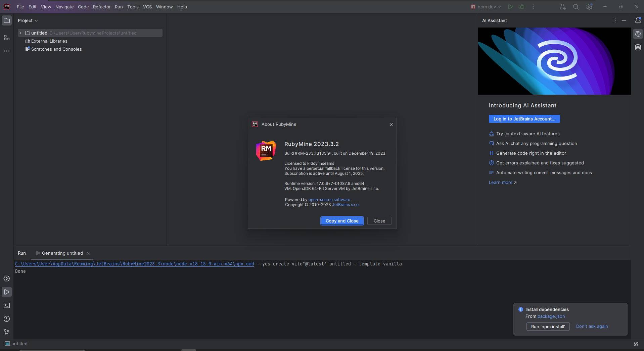Toggle the AI Assistant sidebar icon
The width and height of the screenshot is (644, 351).
point(638,34)
